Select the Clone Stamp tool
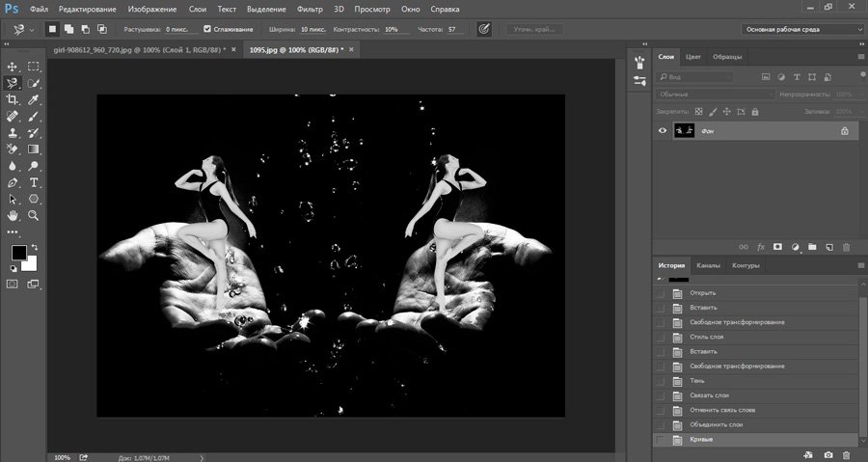The image size is (868, 462). click(x=13, y=132)
